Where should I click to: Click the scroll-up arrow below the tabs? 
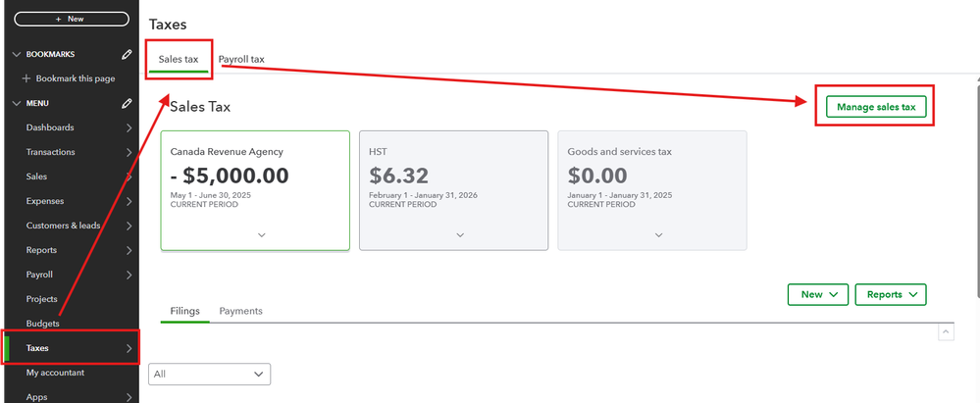946,333
